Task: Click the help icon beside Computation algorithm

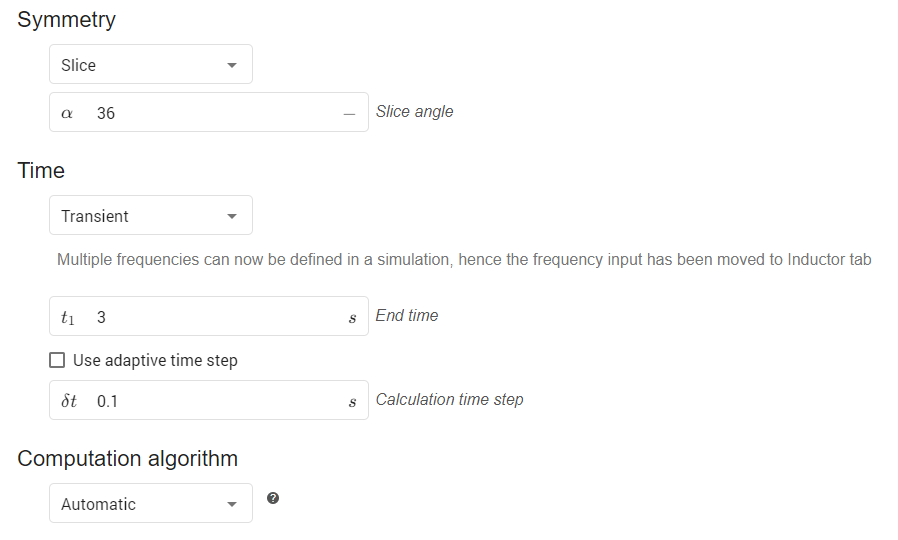Action: [x=273, y=498]
